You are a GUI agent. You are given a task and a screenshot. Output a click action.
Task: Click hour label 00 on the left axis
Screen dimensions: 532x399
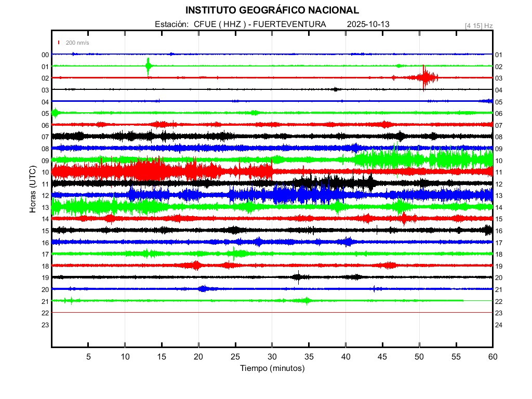click(x=45, y=55)
